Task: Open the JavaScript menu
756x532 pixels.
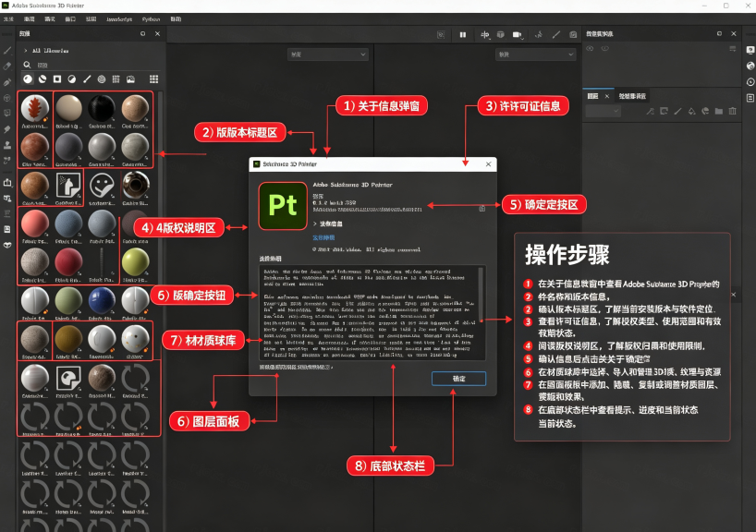Action: click(x=119, y=19)
